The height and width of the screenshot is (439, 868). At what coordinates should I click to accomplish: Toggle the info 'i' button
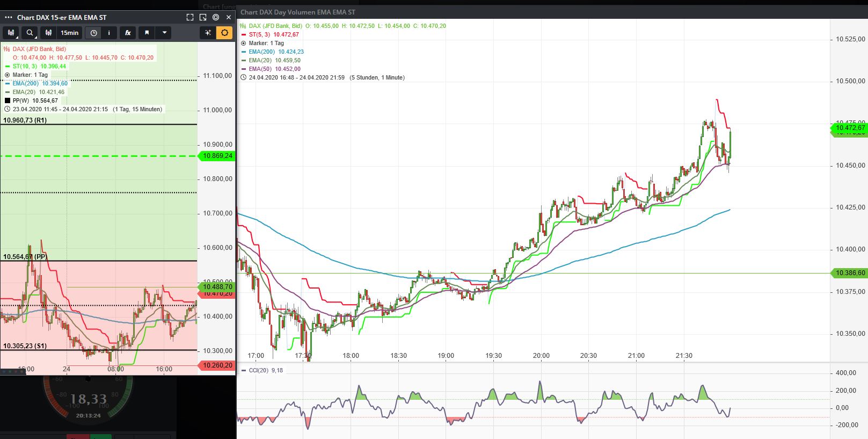(x=109, y=33)
